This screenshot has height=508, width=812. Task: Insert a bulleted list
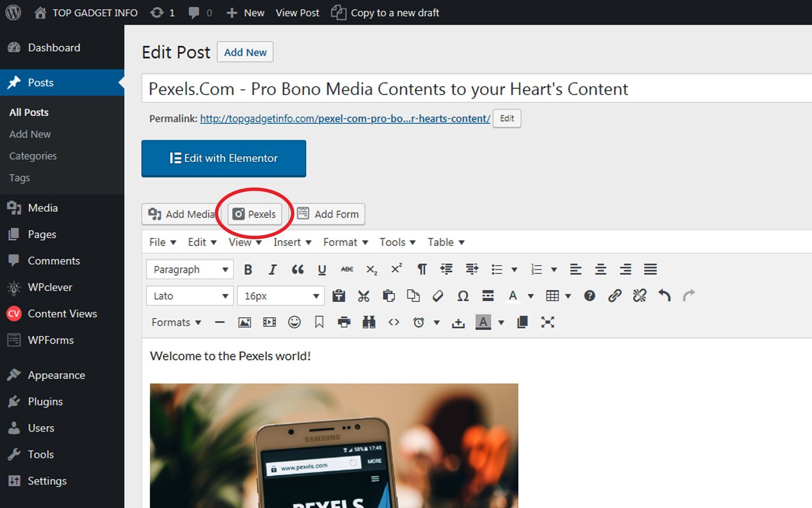pyautogui.click(x=497, y=269)
